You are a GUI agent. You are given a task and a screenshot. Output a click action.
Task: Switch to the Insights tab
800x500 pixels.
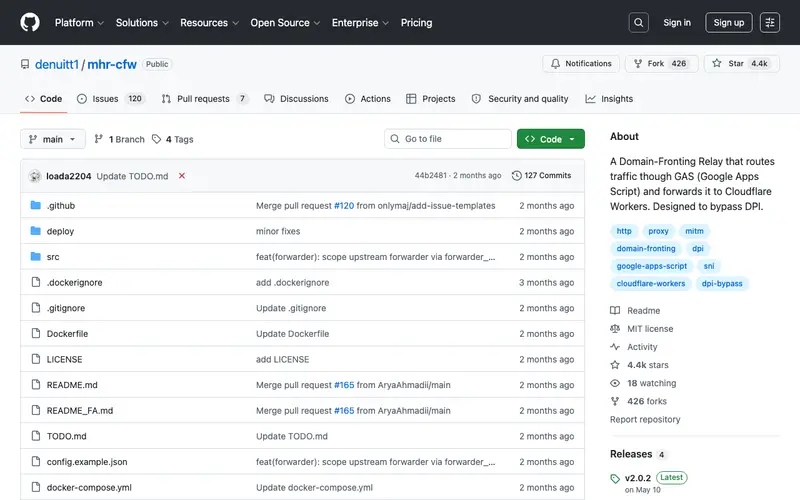point(609,98)
